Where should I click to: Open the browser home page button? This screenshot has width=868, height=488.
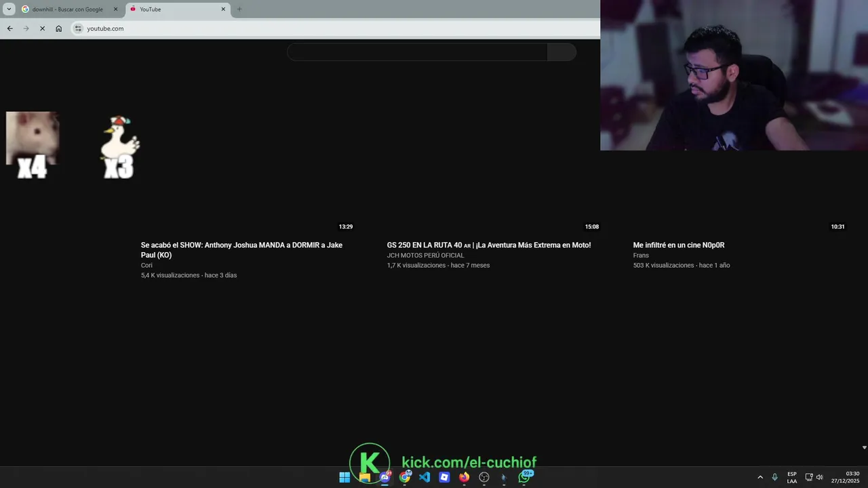59,28
